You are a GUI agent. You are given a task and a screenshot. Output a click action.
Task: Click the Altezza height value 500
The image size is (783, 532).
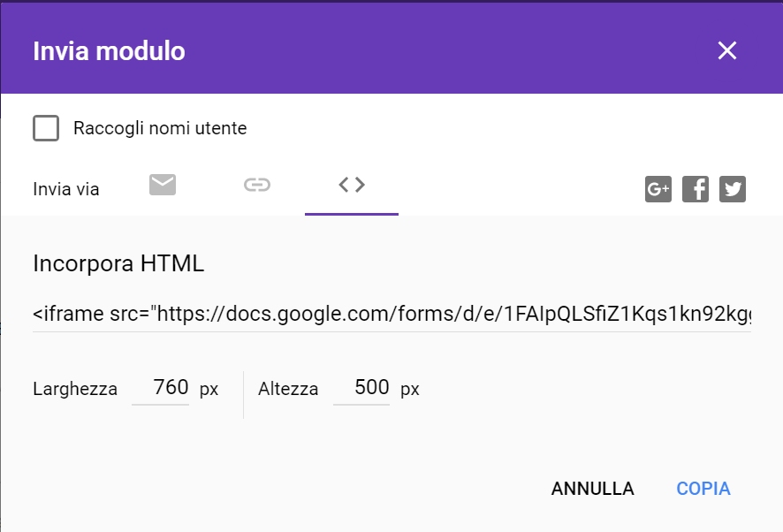pos(371,387)
